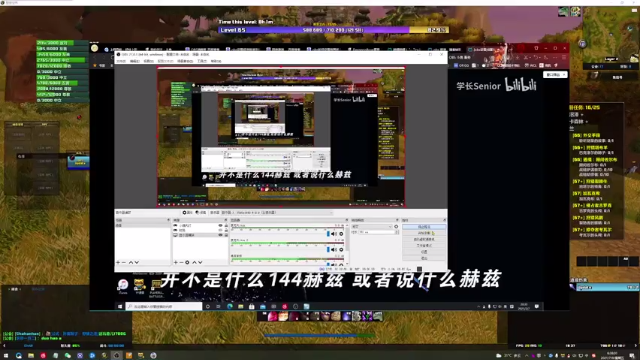Viewport: 640px width, 360px height.
Task: Toggle visibility of second source row
Action: 220,230
